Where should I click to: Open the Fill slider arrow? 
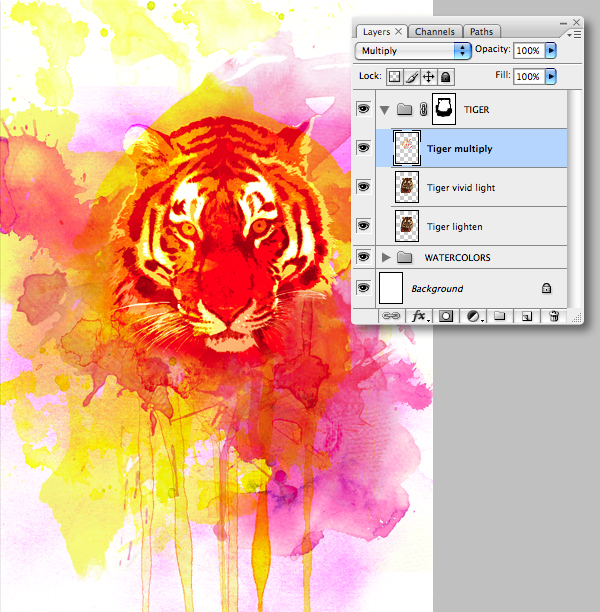click(551, 76)
